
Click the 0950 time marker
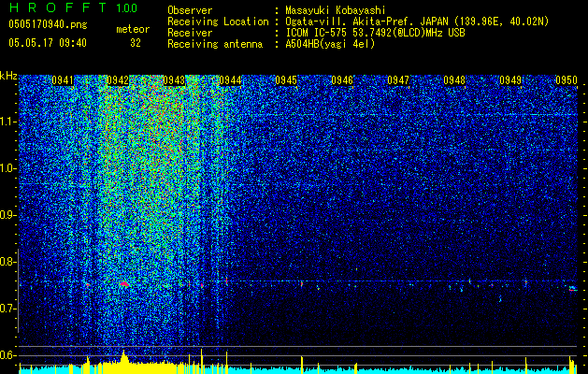566,80
